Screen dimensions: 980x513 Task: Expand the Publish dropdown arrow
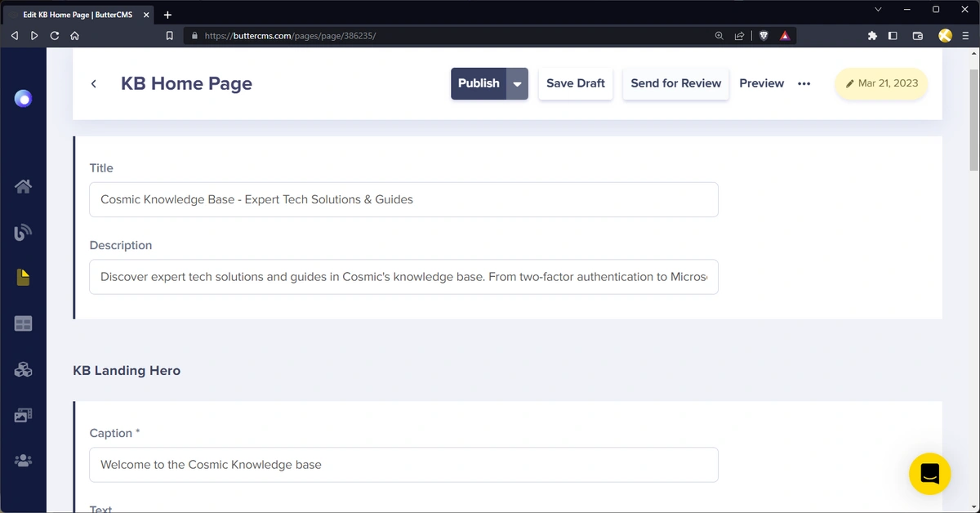[x=517, y=83]
